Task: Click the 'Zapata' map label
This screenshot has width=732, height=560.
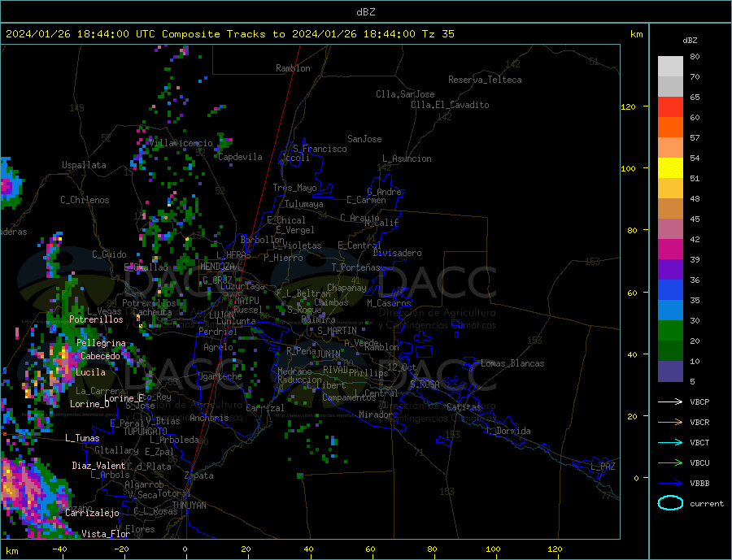Action: click(x=199, y=475)
